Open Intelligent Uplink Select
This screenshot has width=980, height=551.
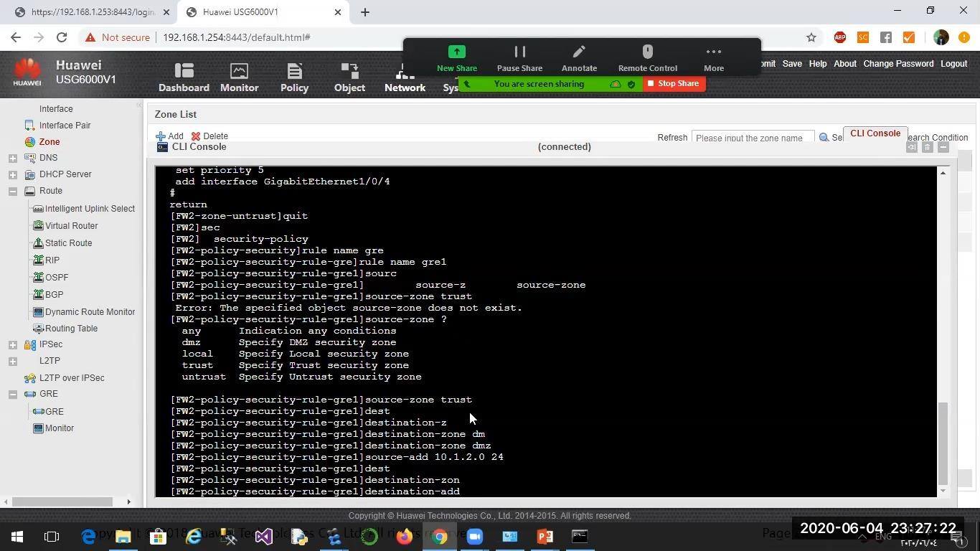pyautogui.click(x=90, y=209)
